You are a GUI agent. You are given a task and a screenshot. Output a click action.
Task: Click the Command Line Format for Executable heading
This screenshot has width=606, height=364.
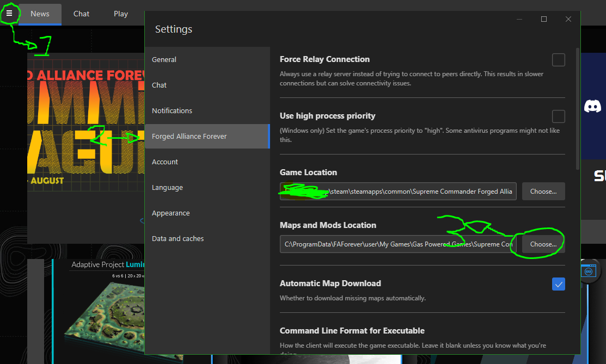(x=352, y=331)
